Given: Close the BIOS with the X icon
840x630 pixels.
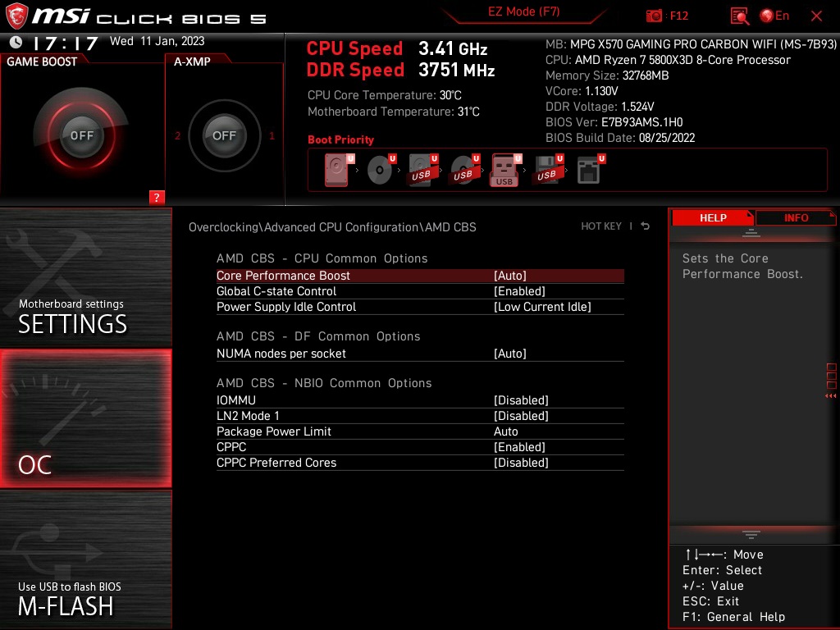Looking at the screenshot, I should pyautogui.click(x=816, y=16).
